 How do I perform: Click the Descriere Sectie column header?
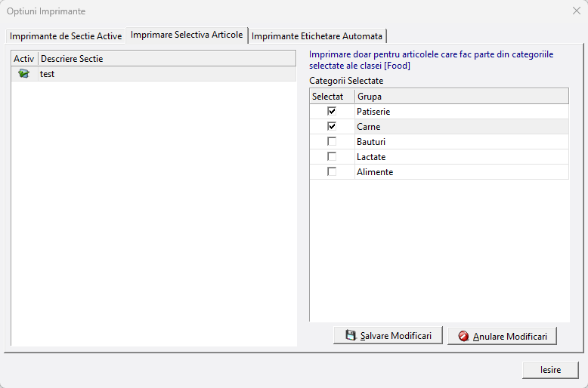(x=167, y=59)
